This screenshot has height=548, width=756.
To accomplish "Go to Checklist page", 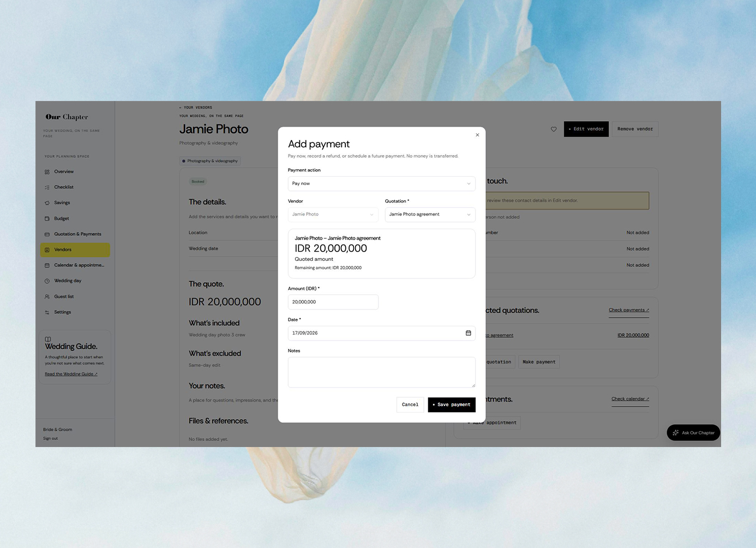I will (x=75, y=187).
